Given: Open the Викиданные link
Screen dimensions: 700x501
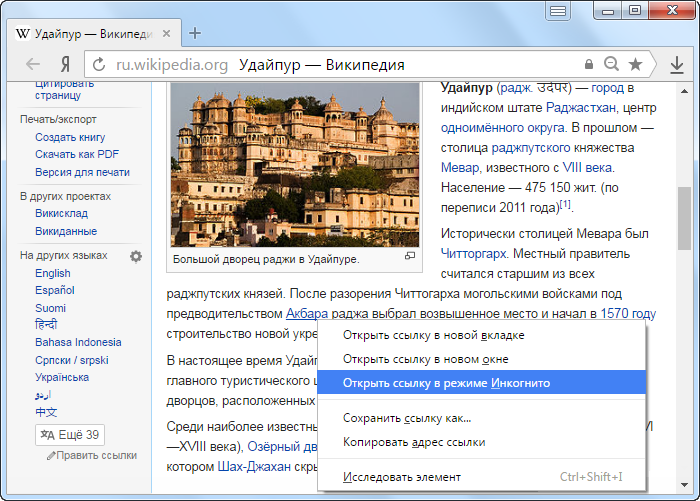Looking at the screenshot, I should [x=66, y=231].
